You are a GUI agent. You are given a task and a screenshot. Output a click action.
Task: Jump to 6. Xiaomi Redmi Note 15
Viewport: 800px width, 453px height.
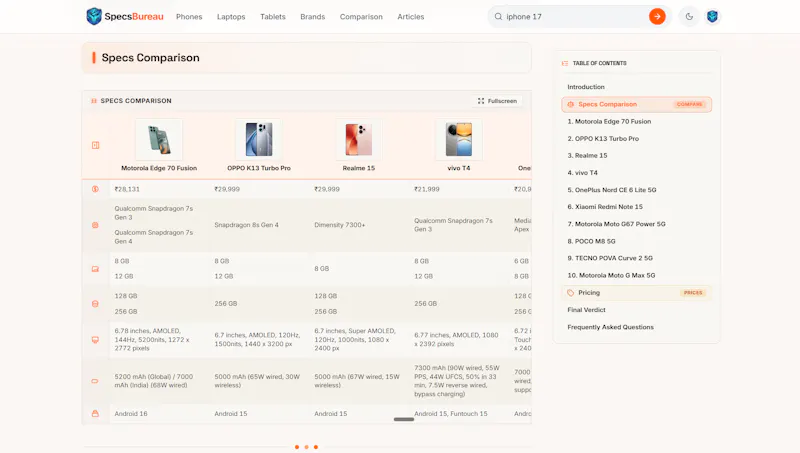(x=605, y=207)
